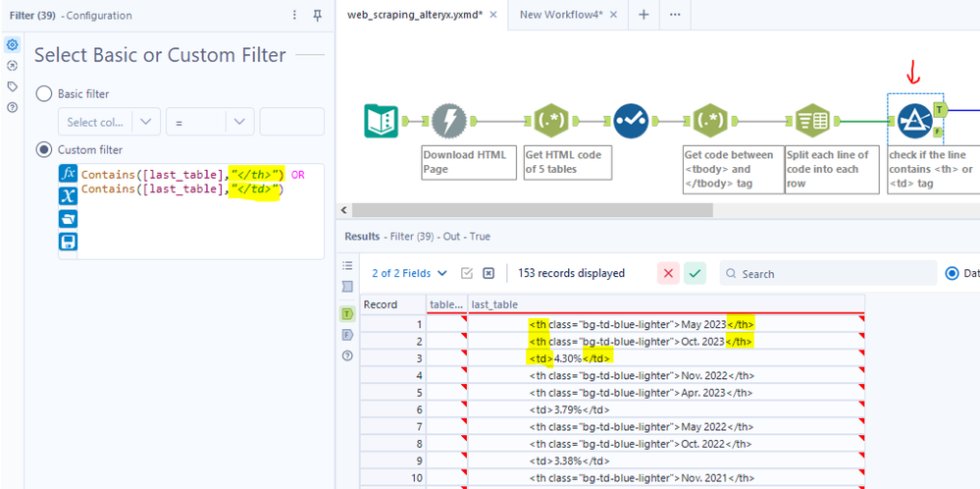Click the canvas horizontal scrollbar
The image size is (980, 489).
click(532, 209)
